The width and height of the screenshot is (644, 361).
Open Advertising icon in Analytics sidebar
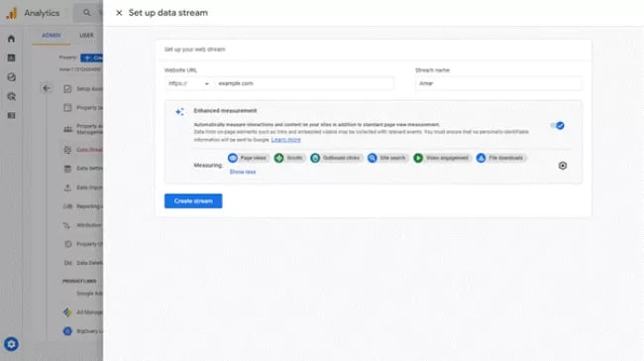(11, 96)
